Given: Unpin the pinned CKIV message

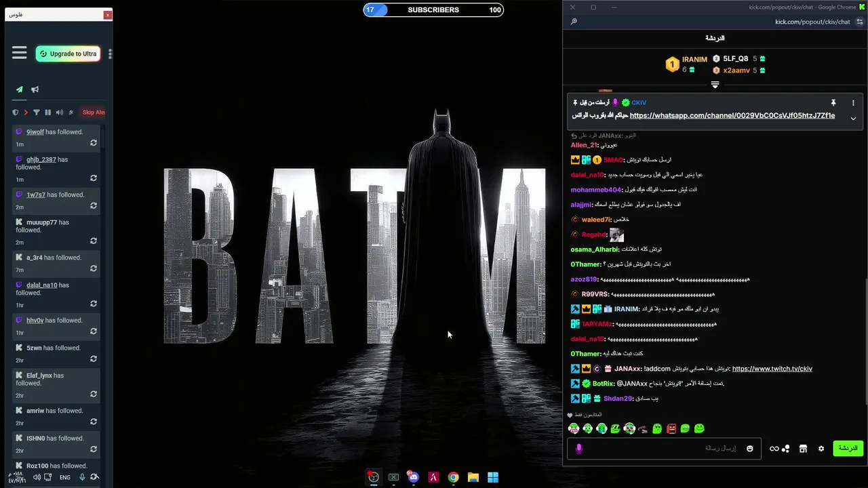Looking at the screenshot, I should click(833, 103).
